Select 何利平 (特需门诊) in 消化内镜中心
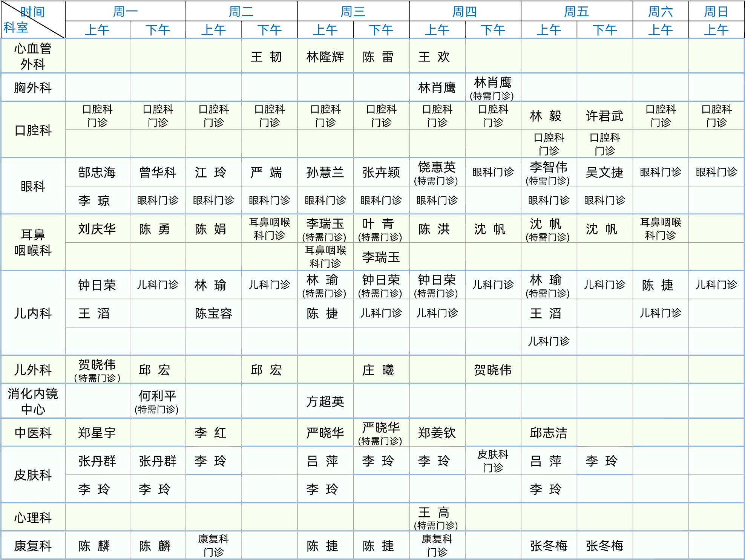This screenshot has width=745, height=560. pos(157,401)
